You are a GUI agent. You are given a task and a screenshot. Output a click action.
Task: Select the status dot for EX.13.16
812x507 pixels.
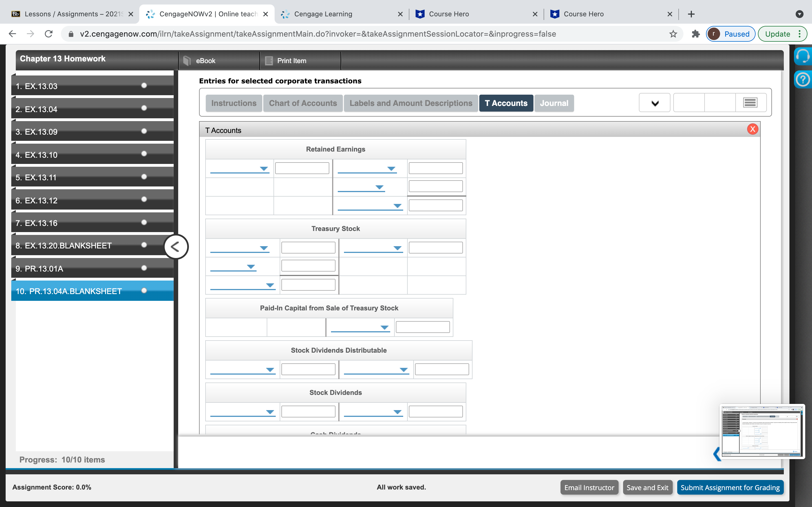(x=144, y=222)
